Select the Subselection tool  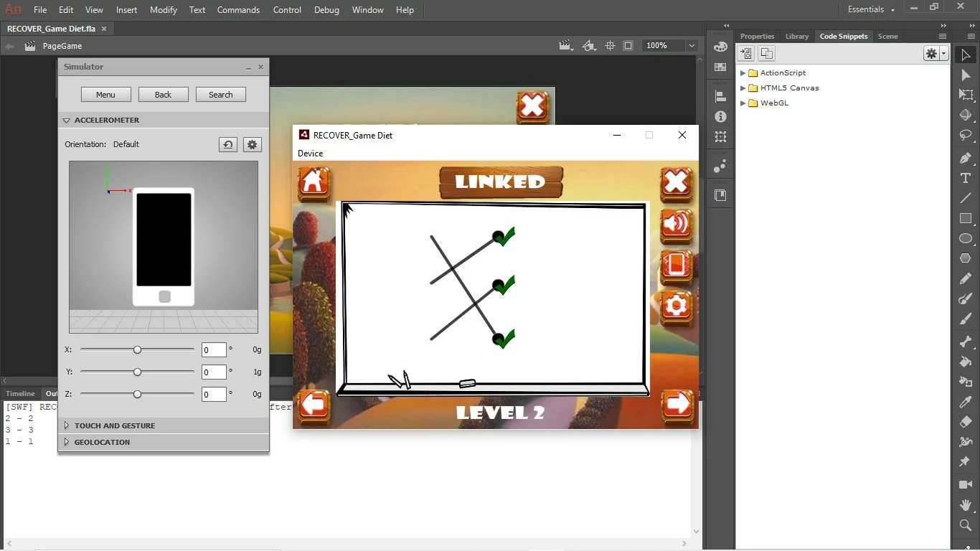tap(966, 75)
